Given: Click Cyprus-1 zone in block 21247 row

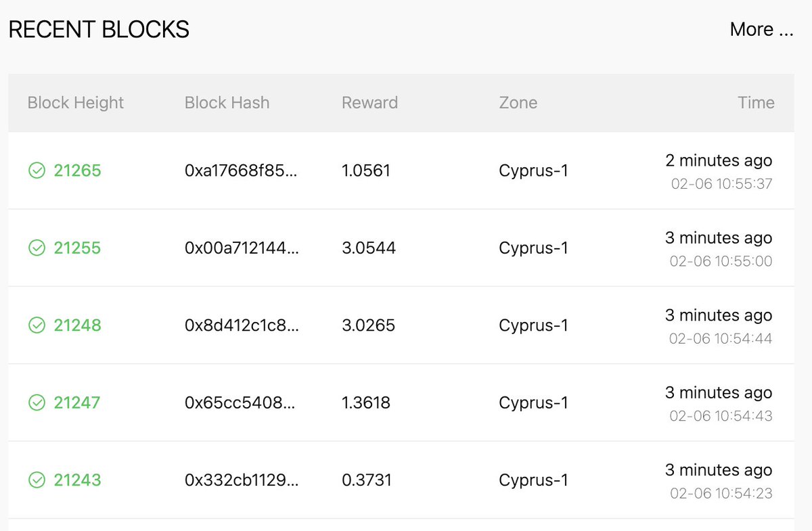Looking at the screenshot, I should coord(533,403).
